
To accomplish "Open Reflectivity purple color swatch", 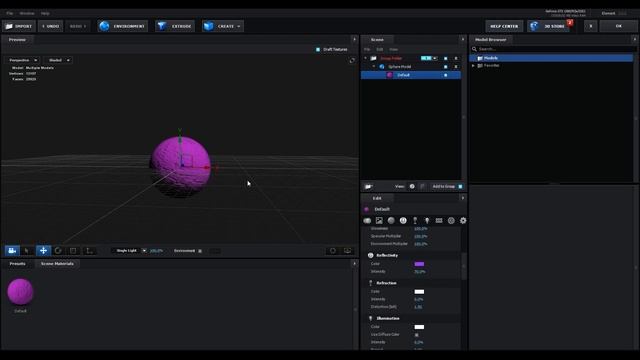I will [419, 264].
